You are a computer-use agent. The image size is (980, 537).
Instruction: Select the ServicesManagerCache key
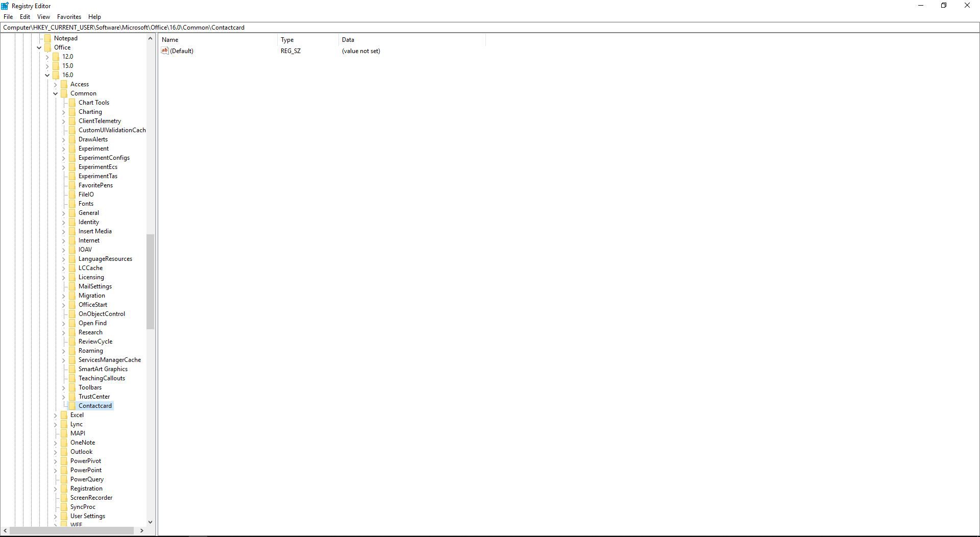110,360
